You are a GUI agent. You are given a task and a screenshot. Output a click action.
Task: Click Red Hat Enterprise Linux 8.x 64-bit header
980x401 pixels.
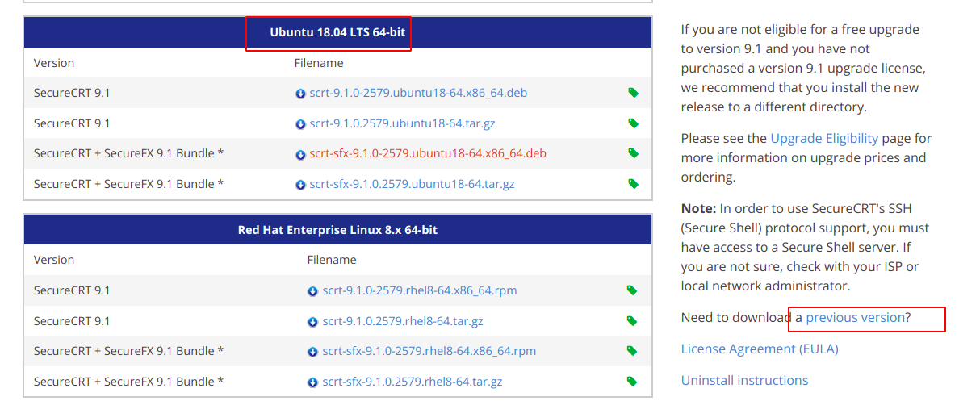coord(337,230)
